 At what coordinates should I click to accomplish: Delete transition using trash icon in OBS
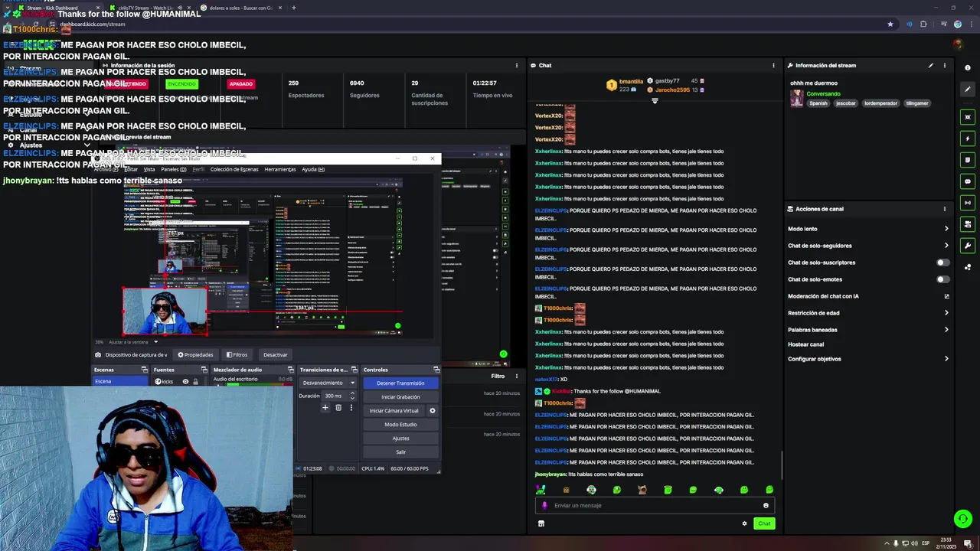[338, 408]
